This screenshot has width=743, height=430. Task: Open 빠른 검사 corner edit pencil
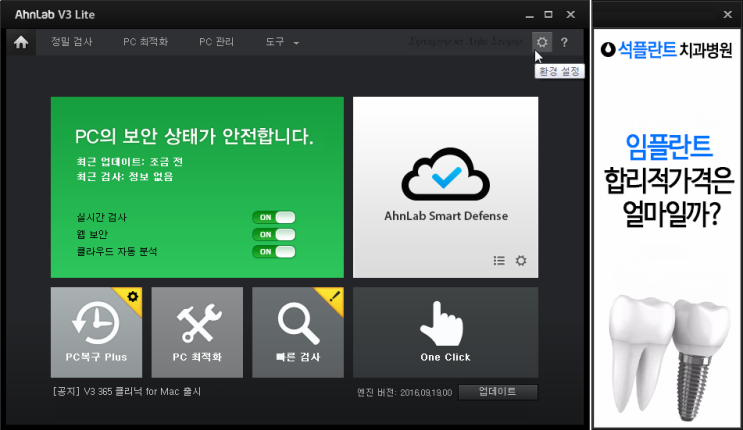335,296
